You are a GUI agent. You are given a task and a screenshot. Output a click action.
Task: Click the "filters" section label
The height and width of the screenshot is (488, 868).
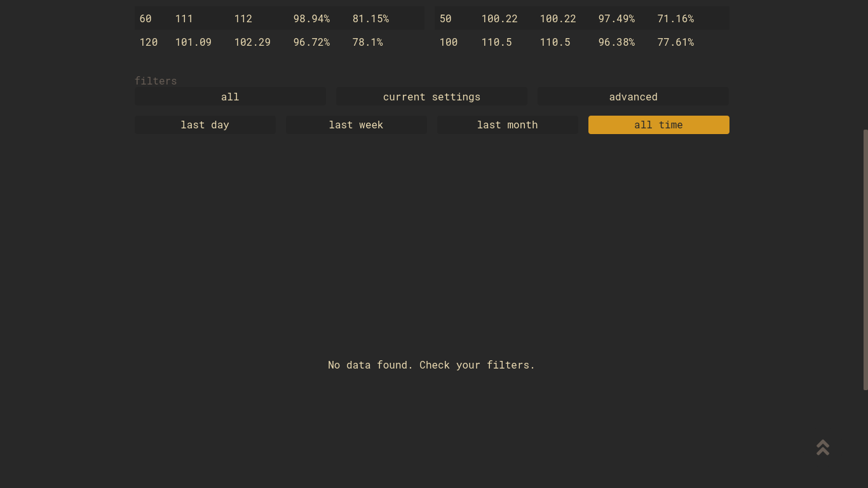click(x=156, y=81)
